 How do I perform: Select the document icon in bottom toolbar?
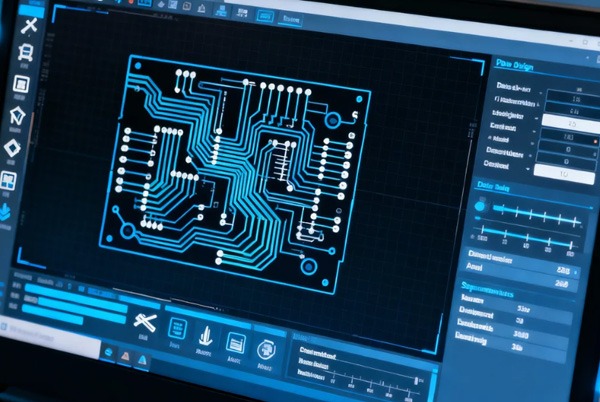point(177,328)
